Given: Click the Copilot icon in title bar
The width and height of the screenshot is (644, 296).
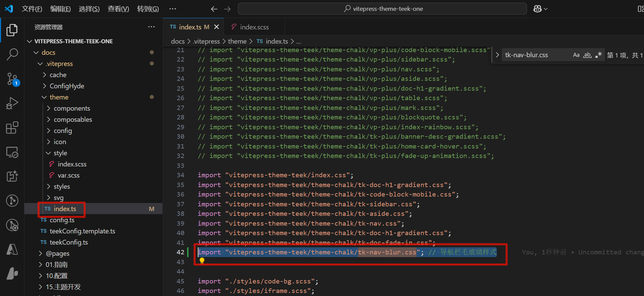Looking at the screenshot, I should pos(537,9).
